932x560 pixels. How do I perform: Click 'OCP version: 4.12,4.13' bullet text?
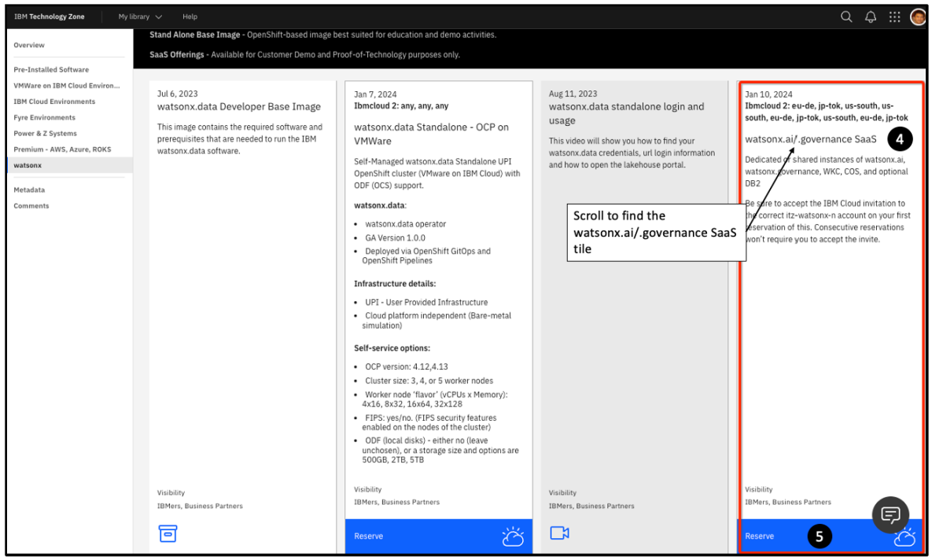pos(407,367)
